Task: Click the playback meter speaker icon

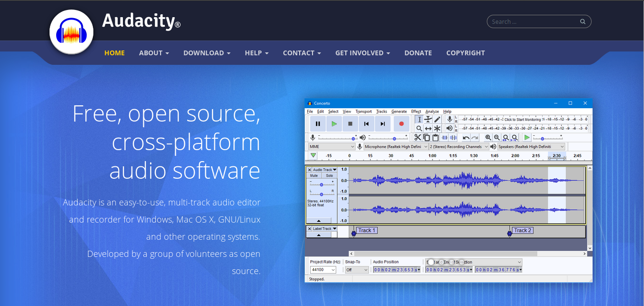Action: (x=449, y=128)
